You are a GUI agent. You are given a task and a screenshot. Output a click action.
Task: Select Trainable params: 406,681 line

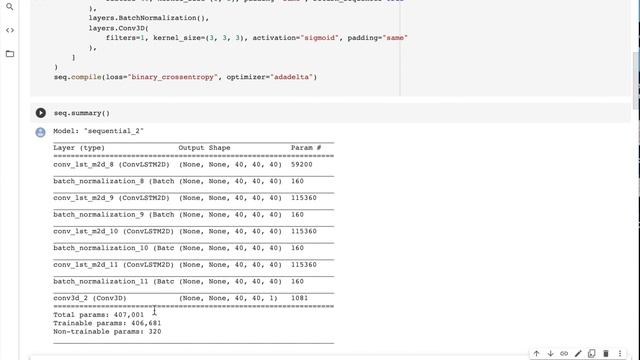pos(107,323)
